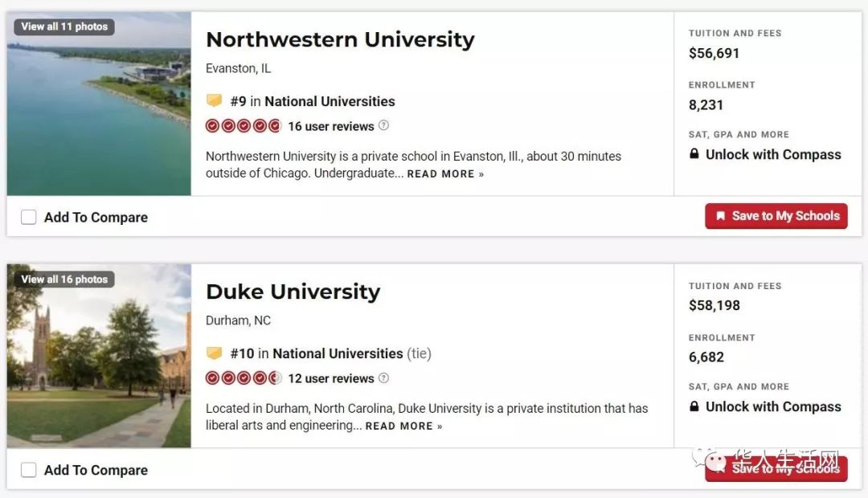Click Duke's yellow ranking badge icon
The image size is (868, 498).
coord(215,353)
